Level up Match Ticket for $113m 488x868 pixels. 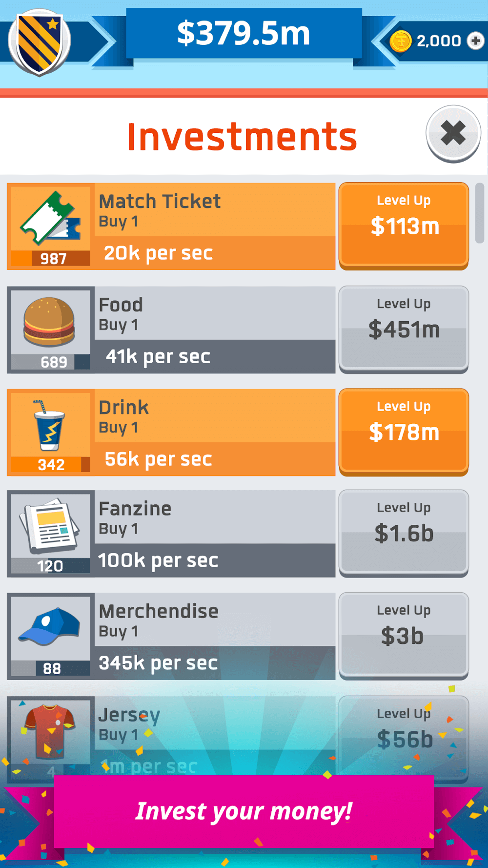click(x=404, y=225)
